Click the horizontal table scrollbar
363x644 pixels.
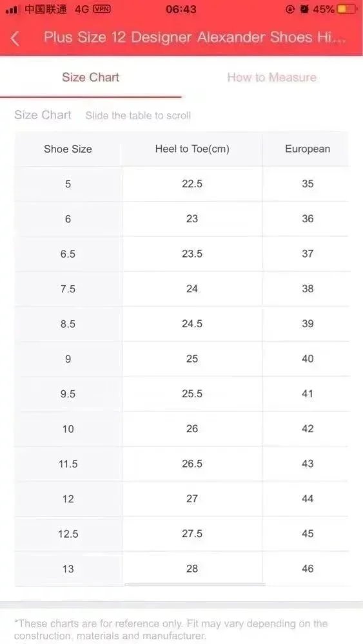[x=195, y=583]
